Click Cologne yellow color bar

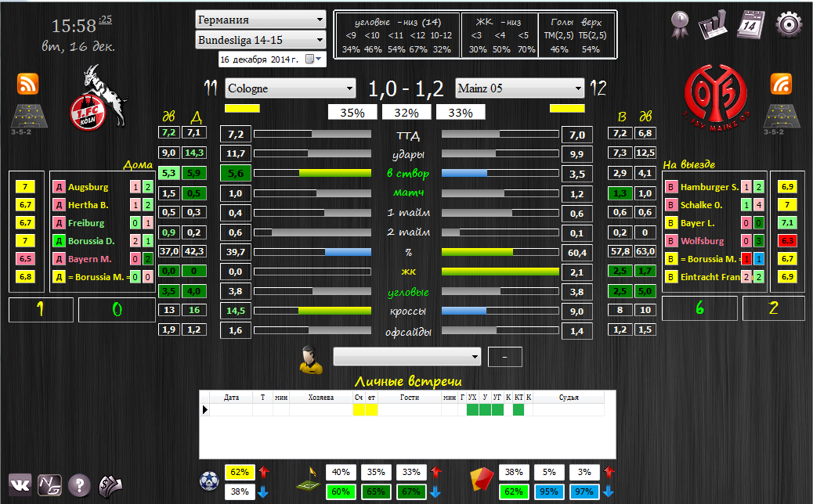click(242, 108)
